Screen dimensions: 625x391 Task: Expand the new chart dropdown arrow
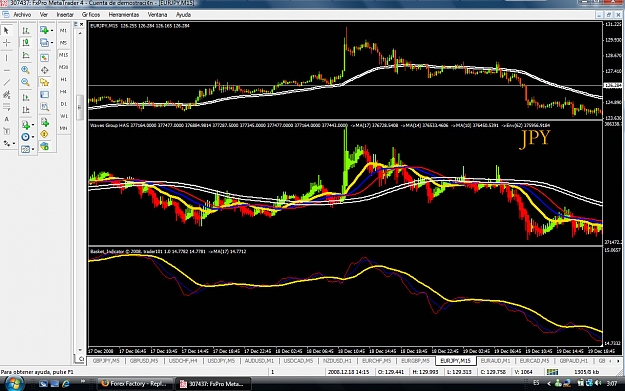pos(52,30)
